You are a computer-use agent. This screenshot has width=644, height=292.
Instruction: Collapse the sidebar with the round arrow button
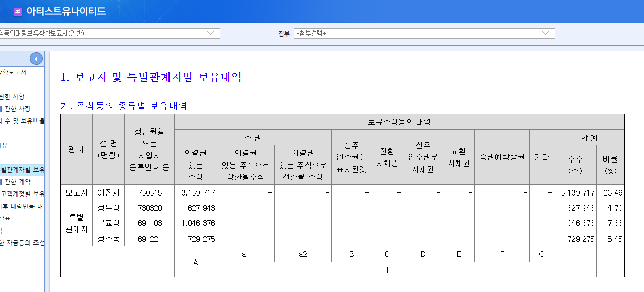tap(36, 59)
